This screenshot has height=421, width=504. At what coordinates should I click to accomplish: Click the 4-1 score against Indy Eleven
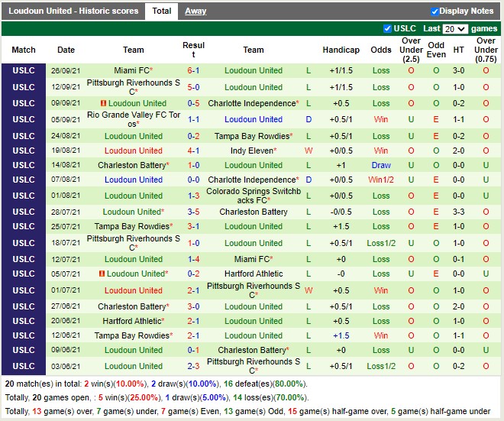pos(193,151)
